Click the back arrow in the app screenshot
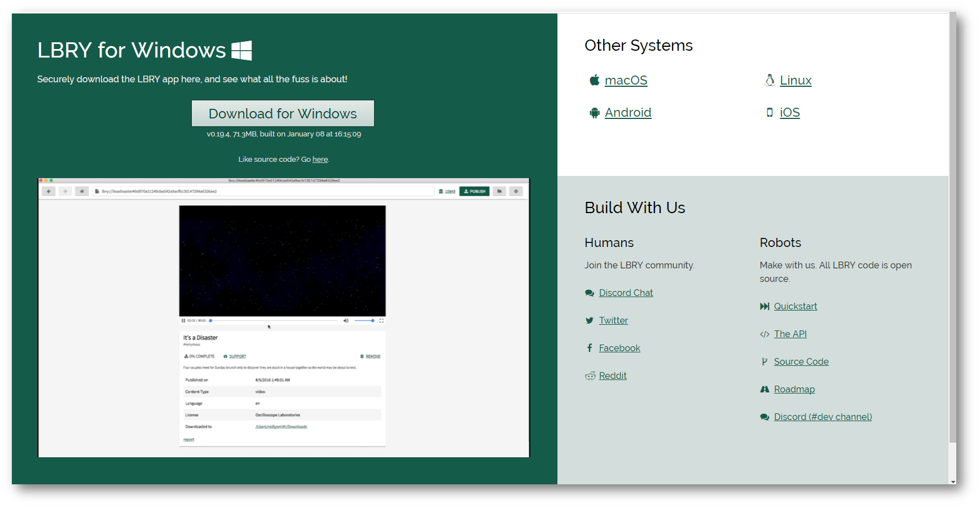The image size is (980, 508). [x=49, y=192]
